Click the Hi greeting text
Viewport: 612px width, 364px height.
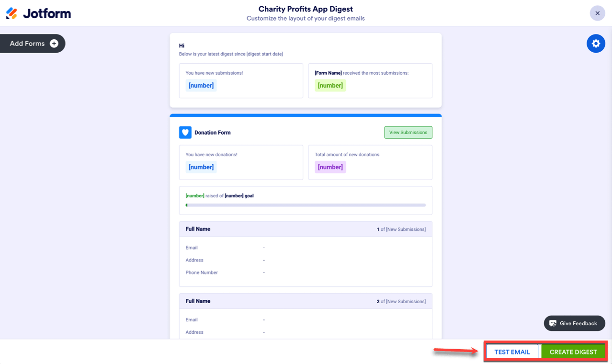[182, 46]
